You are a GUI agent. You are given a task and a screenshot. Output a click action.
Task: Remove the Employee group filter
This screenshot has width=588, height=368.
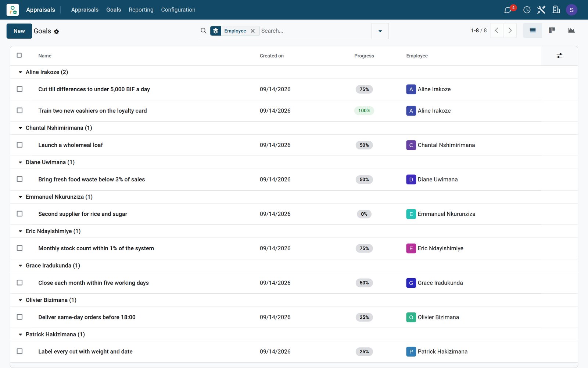point(252,31)
